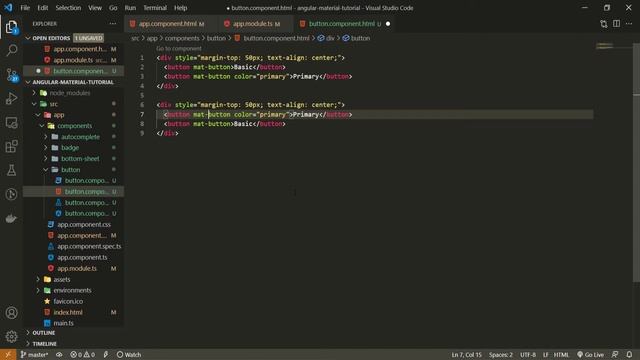Image resolution: width=640 pixels, height=360 pixels.
Task: Click Ln 7, Col 15 cursor position
Action: pyautogui.click(x=466, y=354)
